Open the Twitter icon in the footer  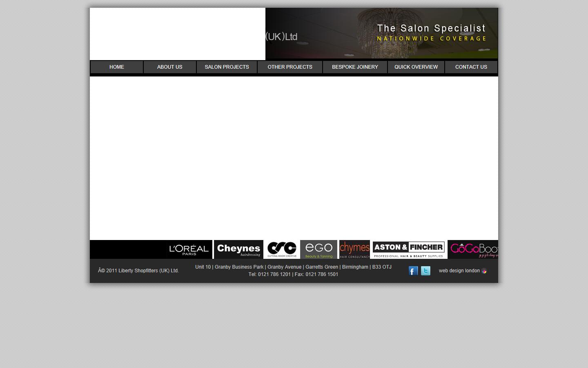pos(425,271)
